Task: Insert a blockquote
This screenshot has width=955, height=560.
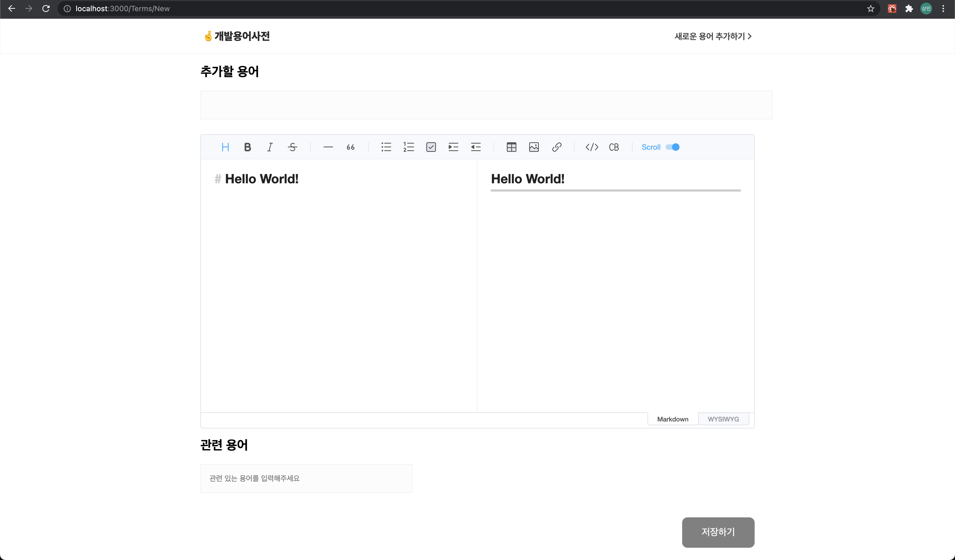Action: [x=351, y=147]
